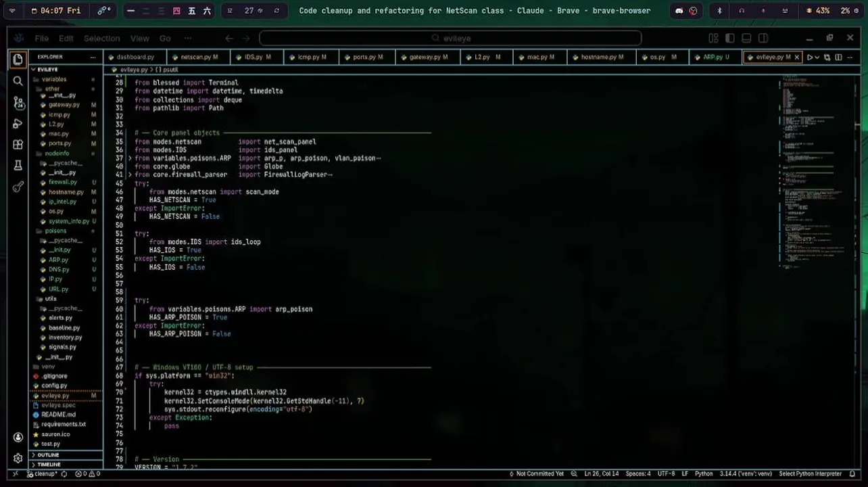Image resolution: width=868 pixels, height=487 pixels.
Task: Open the Go menu
Action: coord(165,39)
